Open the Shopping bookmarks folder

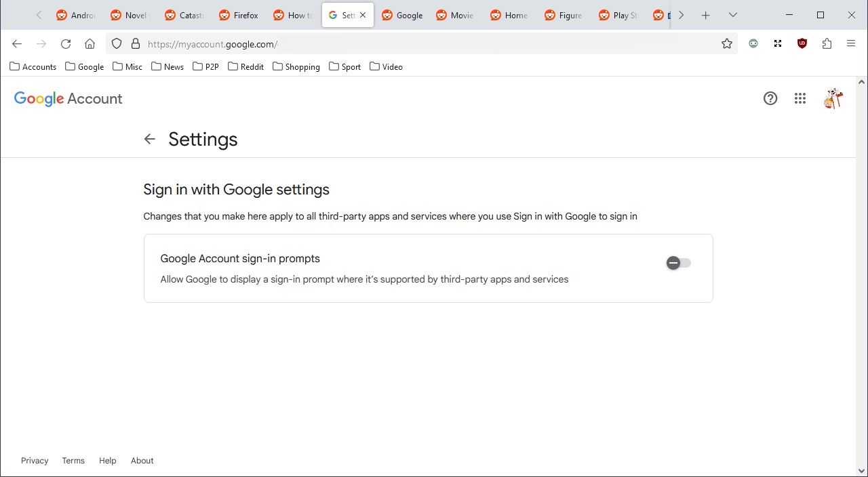click(296, 66)
